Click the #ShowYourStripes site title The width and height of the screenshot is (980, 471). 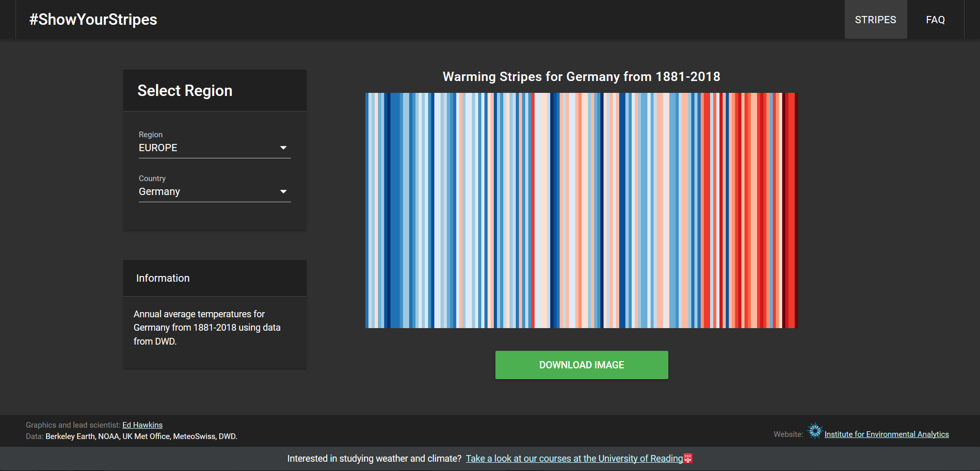click(x=93, y=20)
